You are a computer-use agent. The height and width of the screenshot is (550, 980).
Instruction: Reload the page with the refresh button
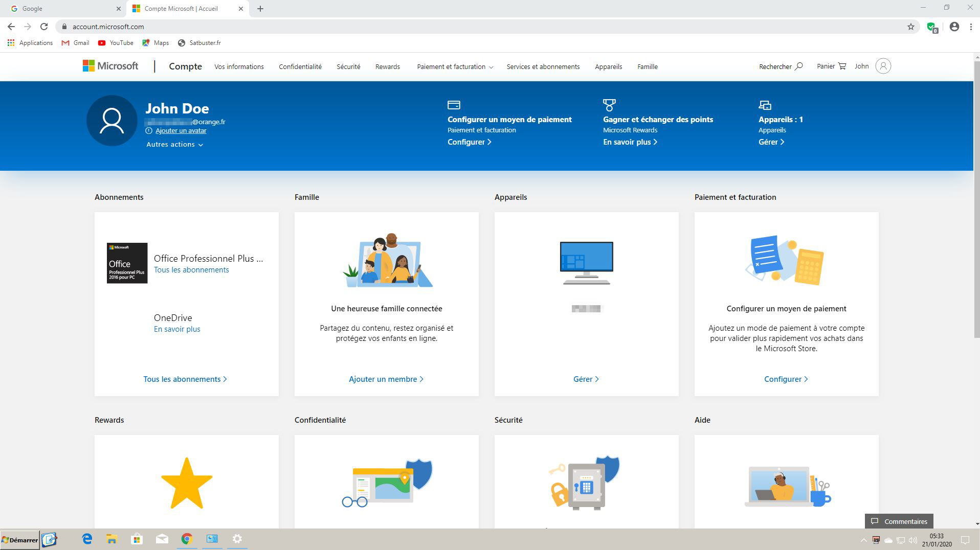pos(44,27)
